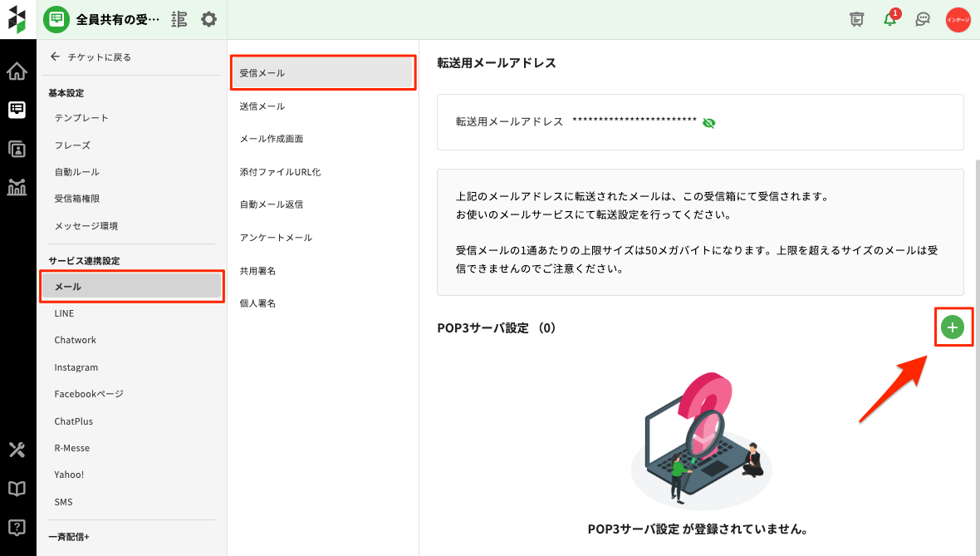Select 送信メール settings tab
Image resolution: width=980 pixels, height=556 pixels.
262,106
